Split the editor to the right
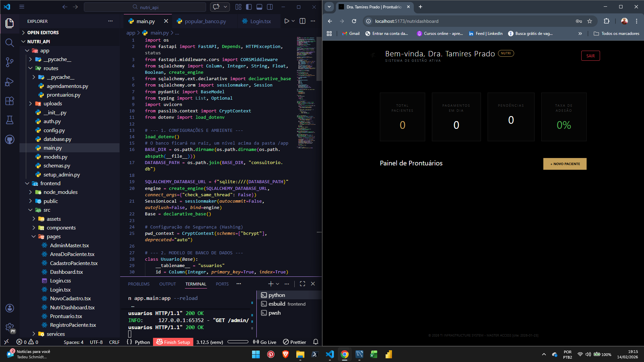The image size is (644, 362). pos(302,21)
